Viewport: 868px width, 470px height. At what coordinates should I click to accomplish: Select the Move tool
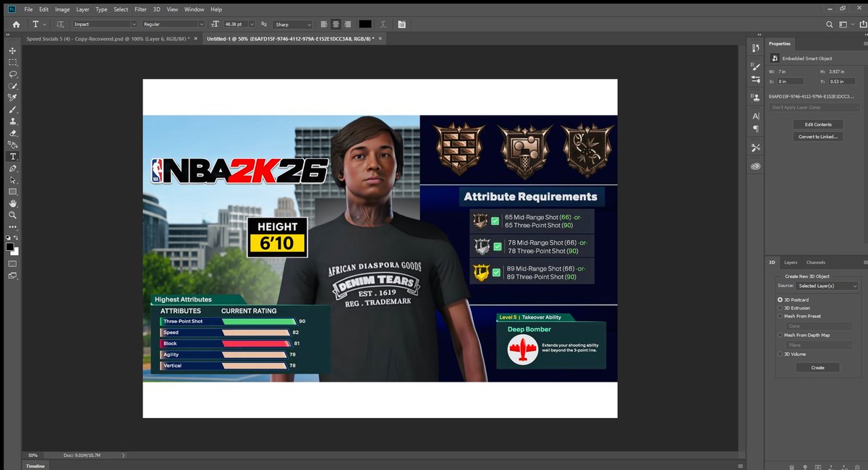[x=12, y=51]
